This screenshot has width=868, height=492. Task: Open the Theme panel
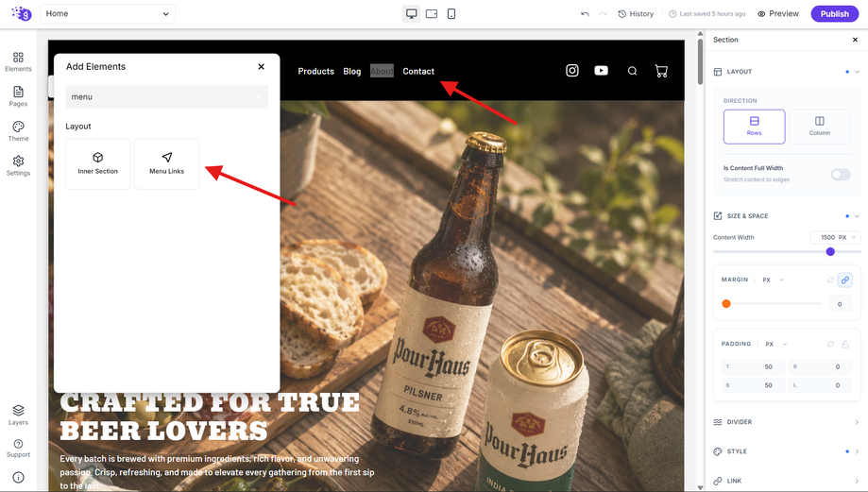(x=18, y=131)
